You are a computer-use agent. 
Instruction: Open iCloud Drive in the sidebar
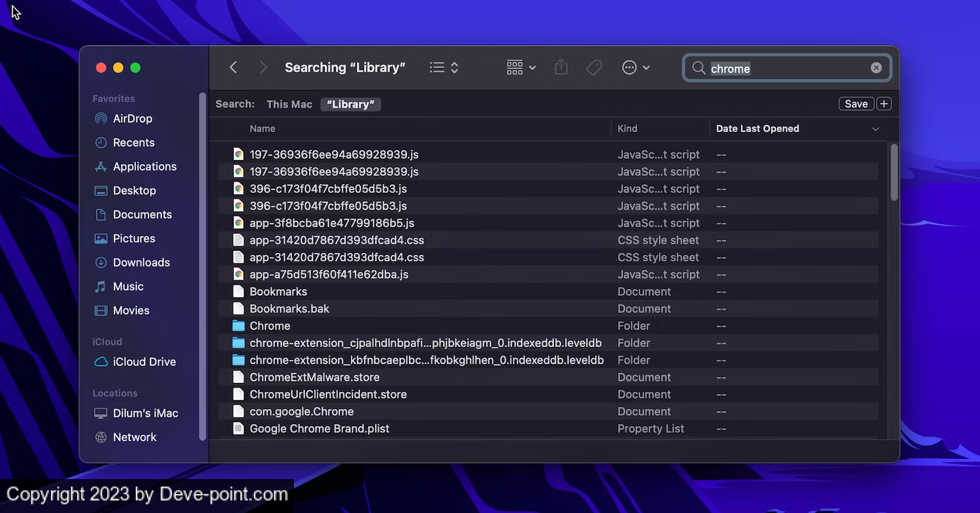pos(135,362)
